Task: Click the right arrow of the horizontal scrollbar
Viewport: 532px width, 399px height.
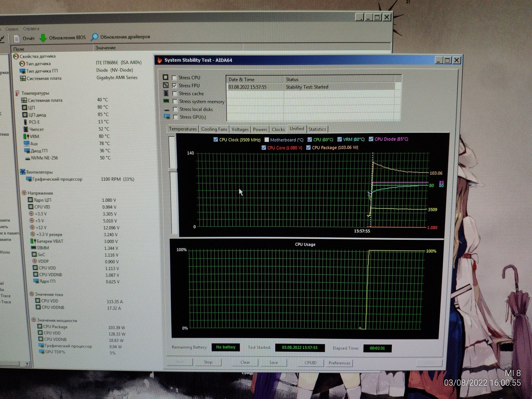Action: [27, 364]
